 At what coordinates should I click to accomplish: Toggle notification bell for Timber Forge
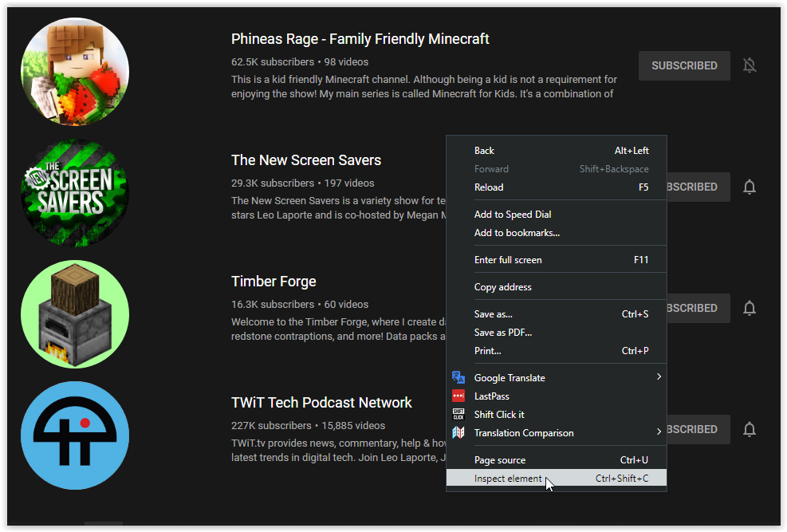point(750,308)
